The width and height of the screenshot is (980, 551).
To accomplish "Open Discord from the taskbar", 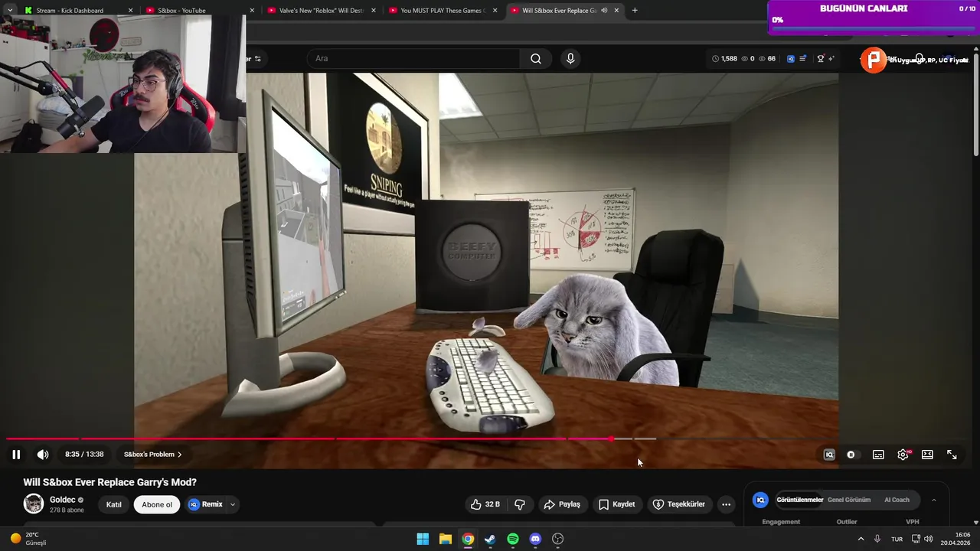I will click(535, 539).
